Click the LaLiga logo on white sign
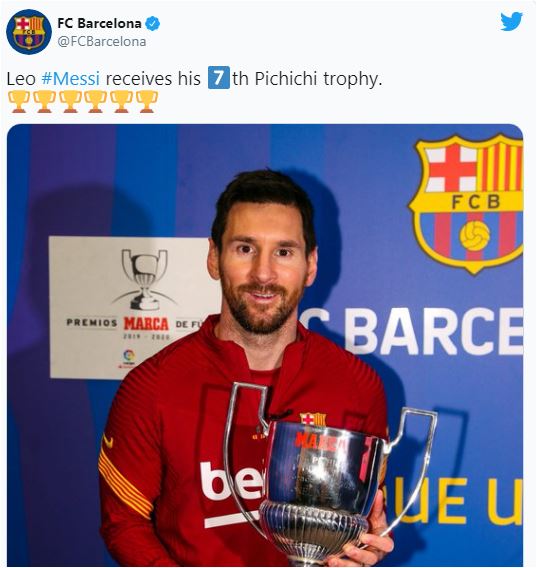This screenshot has width=537, height=568. click(129, 358)
